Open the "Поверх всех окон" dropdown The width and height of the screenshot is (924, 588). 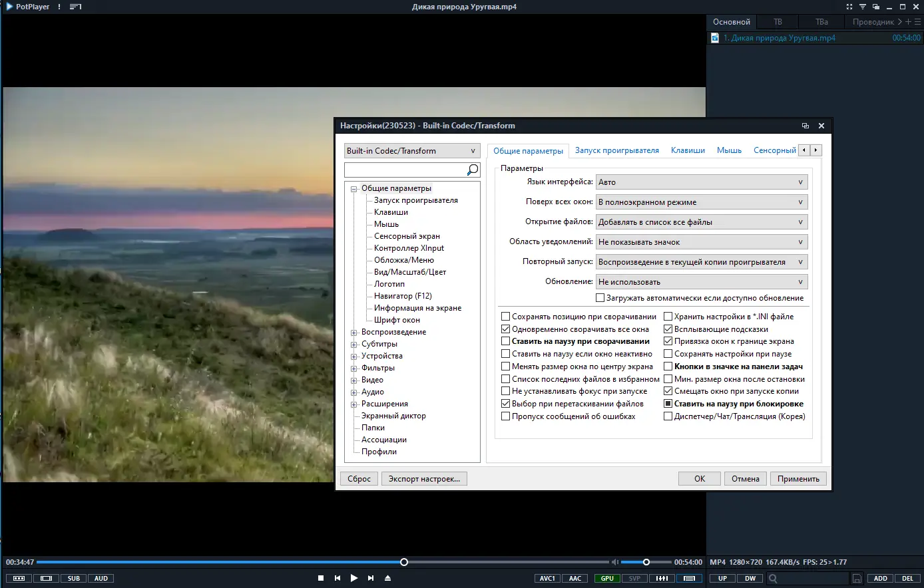[701, 202]
